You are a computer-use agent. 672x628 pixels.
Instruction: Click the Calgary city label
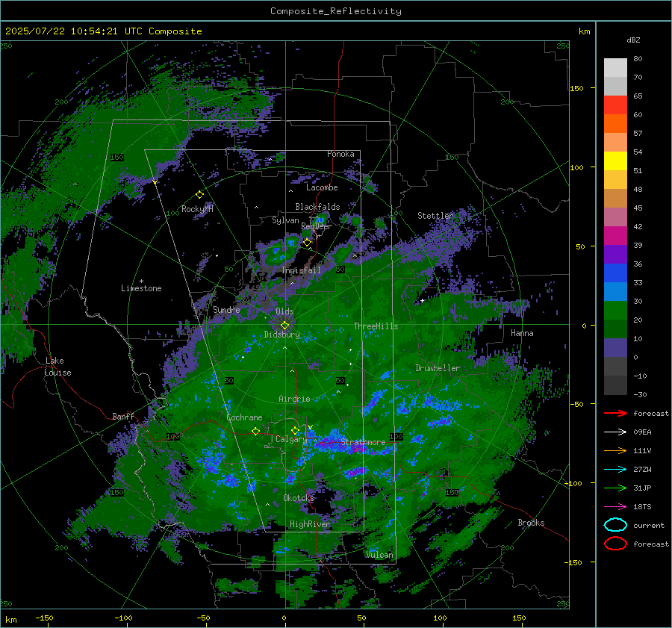pyautogui.click(x=291, y=439)
